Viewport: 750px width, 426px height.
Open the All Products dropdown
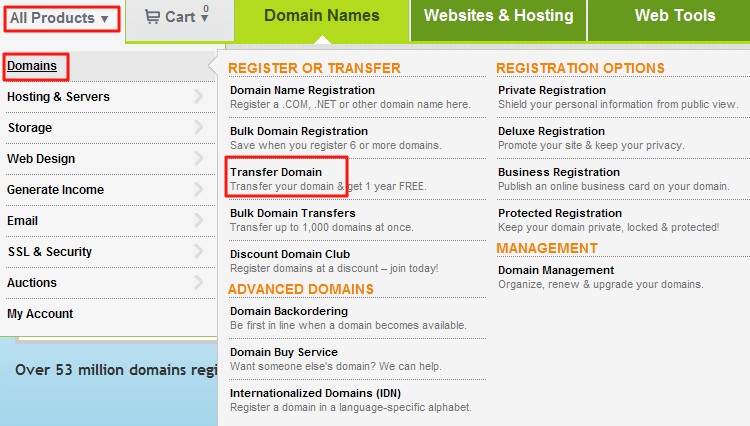coord(60,18)
